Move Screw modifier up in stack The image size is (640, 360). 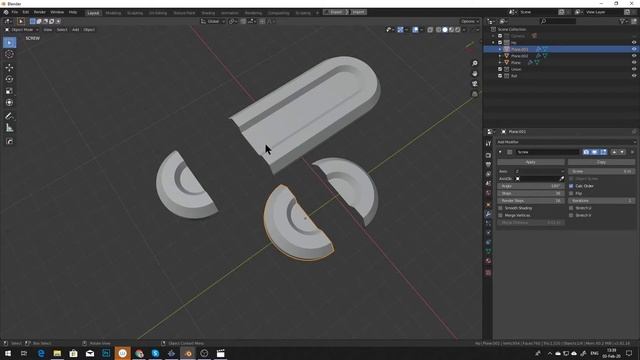(614, 152)
